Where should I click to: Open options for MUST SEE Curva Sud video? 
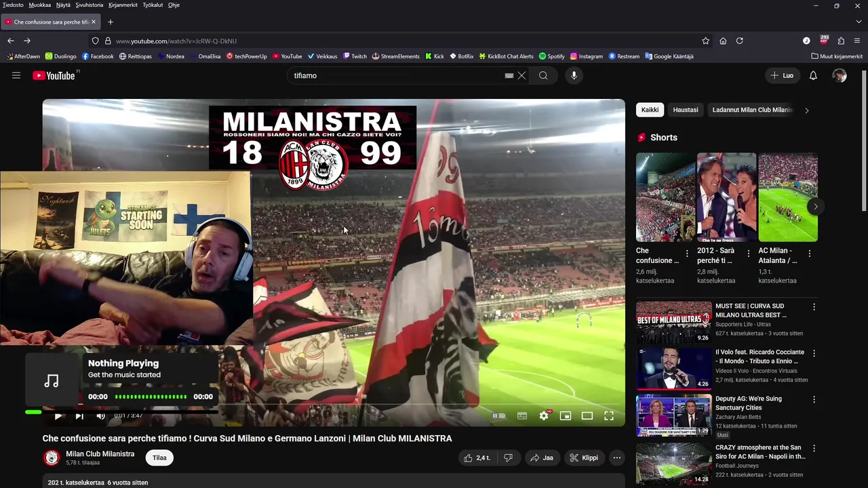click(814, 307)
